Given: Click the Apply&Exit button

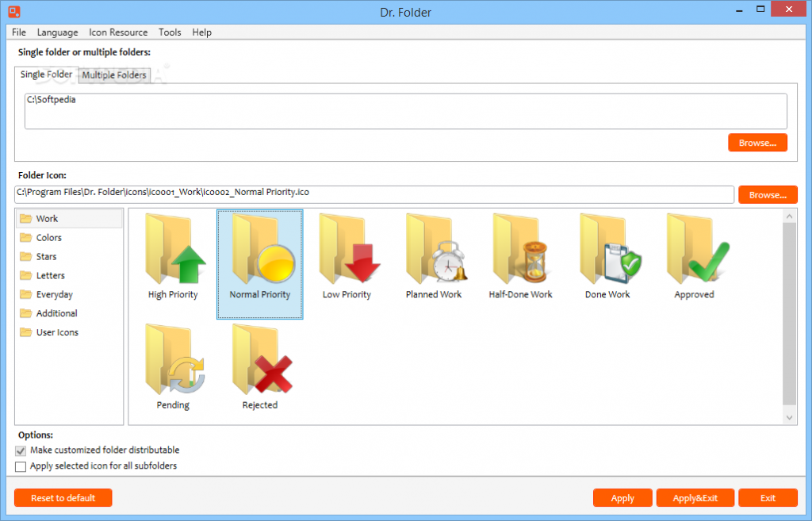Looking at the screenshot, I should (695, 498).
